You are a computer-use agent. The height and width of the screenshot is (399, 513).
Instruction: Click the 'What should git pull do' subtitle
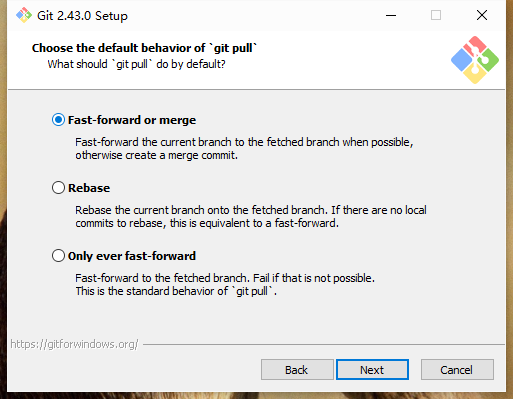136,64
